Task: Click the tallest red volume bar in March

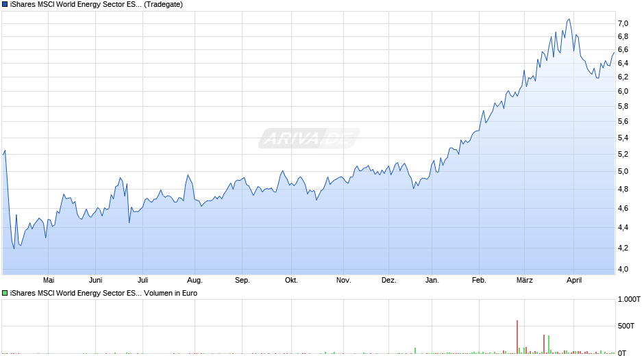Action: 517,337
